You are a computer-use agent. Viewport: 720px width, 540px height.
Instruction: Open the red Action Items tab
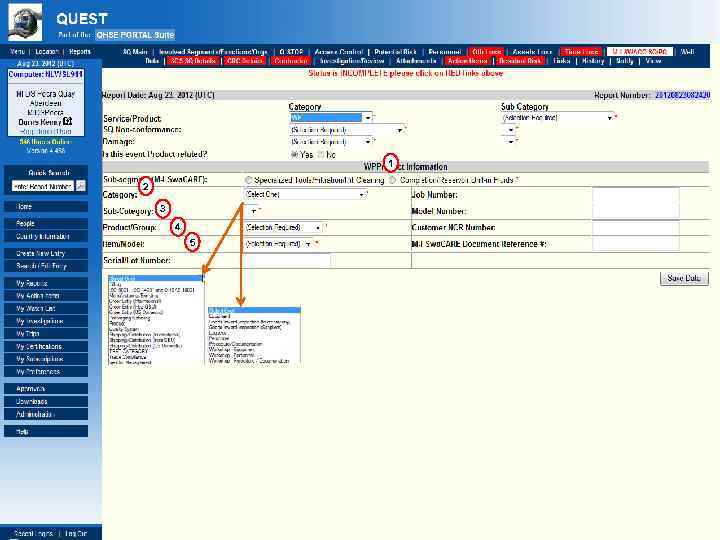(467, 61)
